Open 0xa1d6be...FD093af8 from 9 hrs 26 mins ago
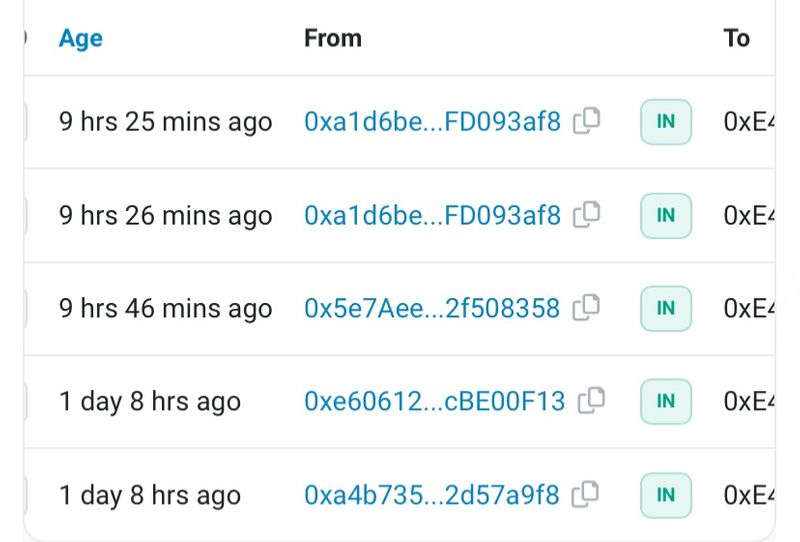Viewport: 800px width, 542px height. [432, 216]
